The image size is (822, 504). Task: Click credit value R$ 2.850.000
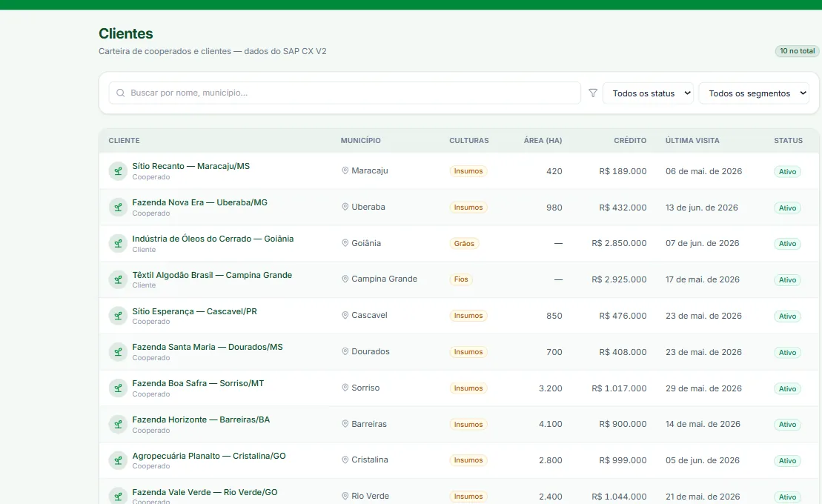click(x=619, y=243)
